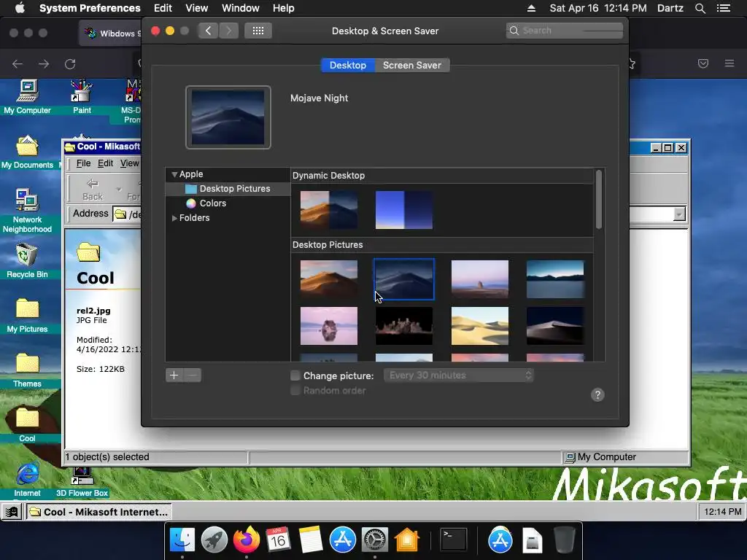The image size is (747, 560).
Task: Open System Preferences app menu
Action: click(90, 8)
